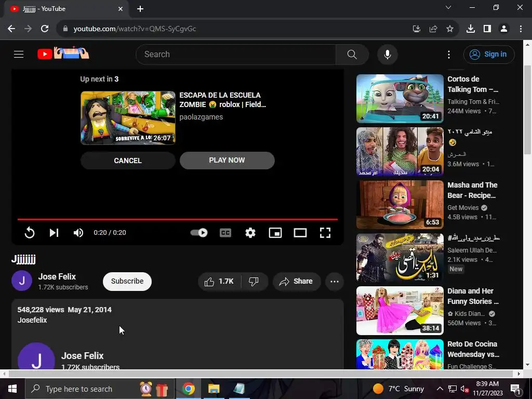Open the 20:04 Arabic comedy video thumbnail
This screenshot has height=399, width=532.
pos(400,151)
